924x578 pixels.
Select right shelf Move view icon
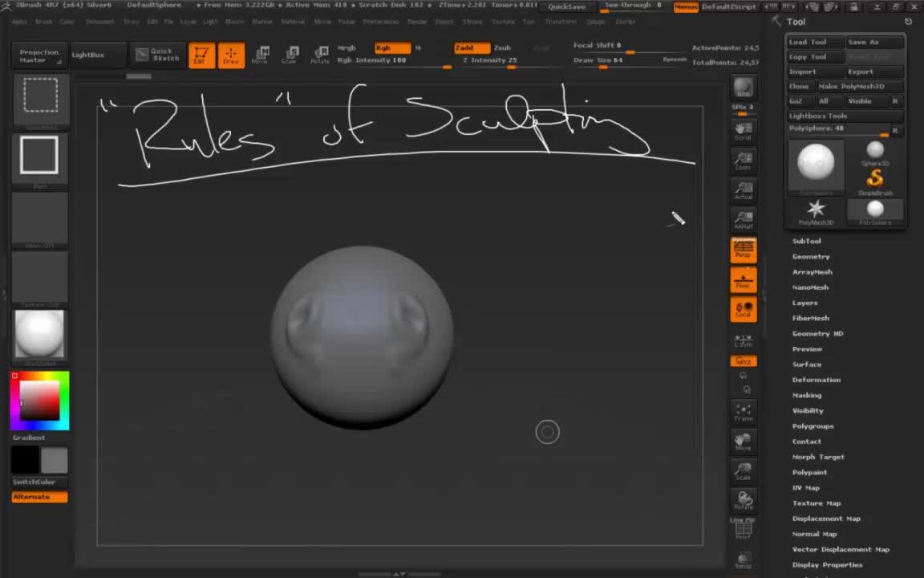click(743, 442)
